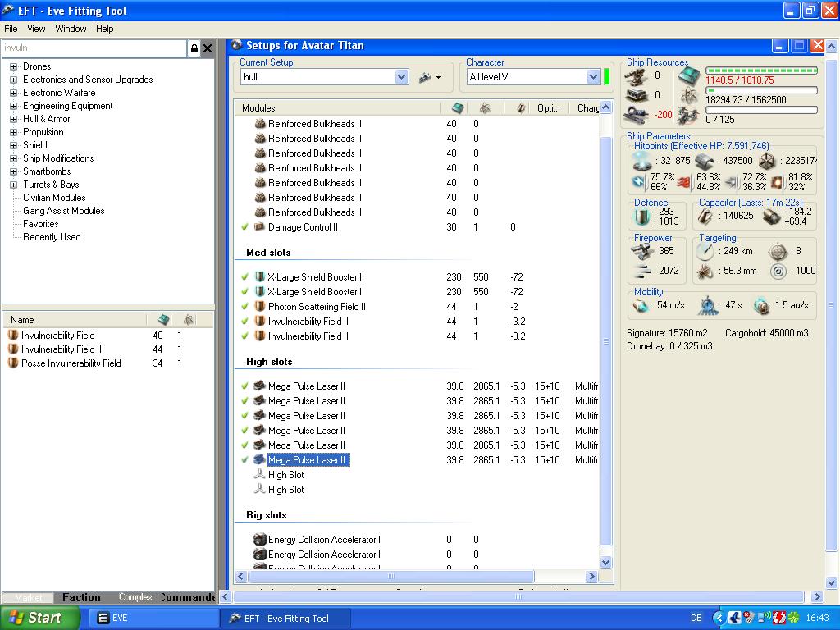
Task: Open the Character dropdown showing All level V
Action: pos(593,77)
